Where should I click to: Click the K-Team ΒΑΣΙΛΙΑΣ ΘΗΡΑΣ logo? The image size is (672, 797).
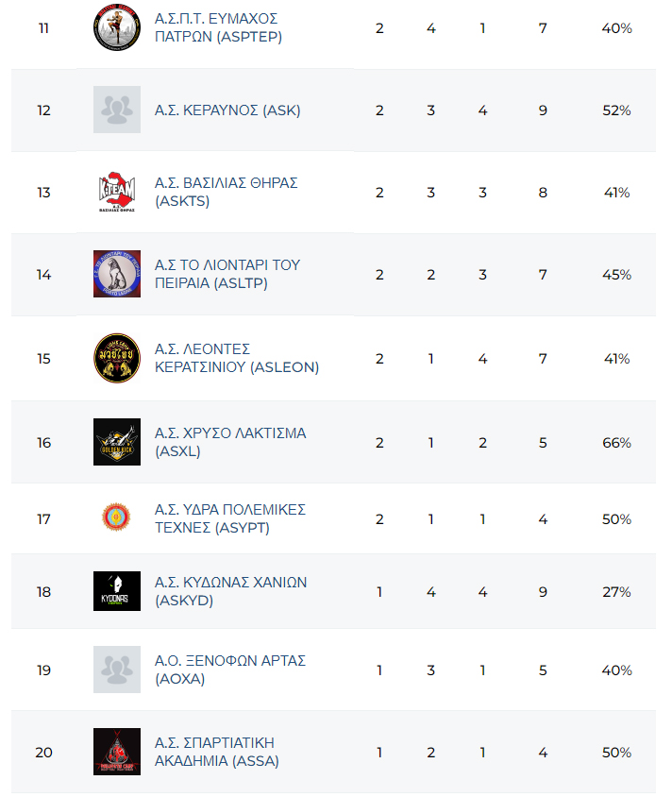pyautogui.click(x=117, y=193)
